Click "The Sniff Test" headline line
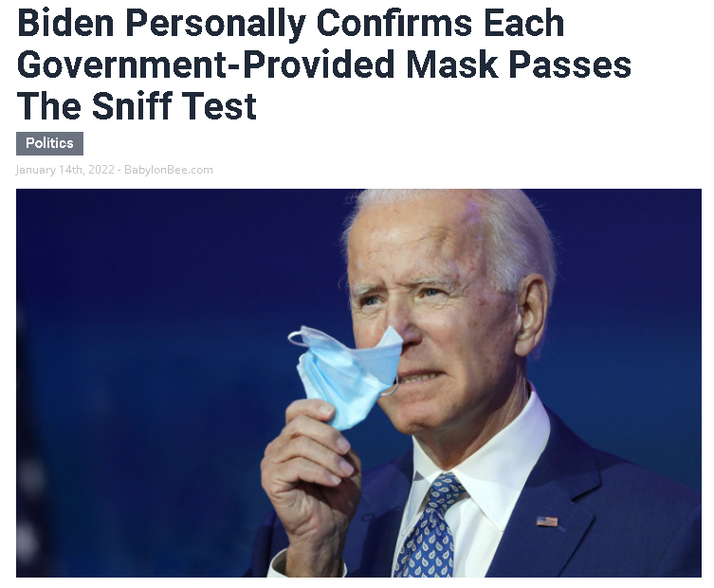Viewport: 714px width, 588px height. click(x=137, y=105)
